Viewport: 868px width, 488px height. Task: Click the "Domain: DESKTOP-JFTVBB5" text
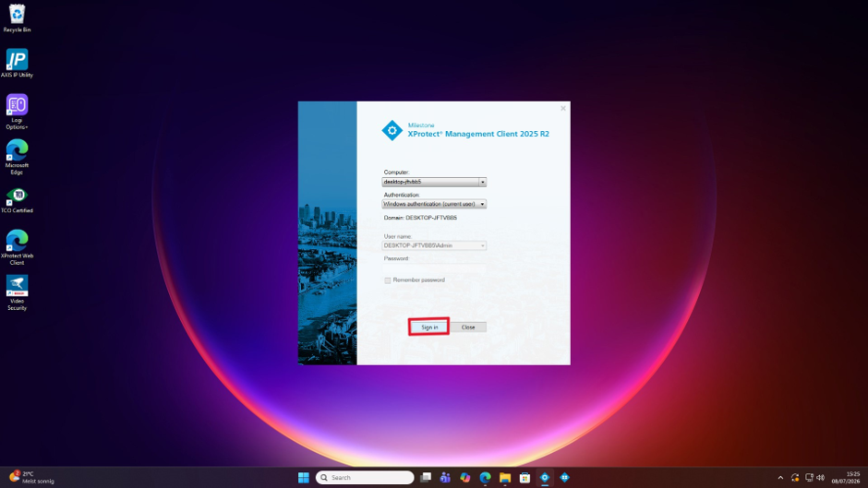click(x=420, y=218)
